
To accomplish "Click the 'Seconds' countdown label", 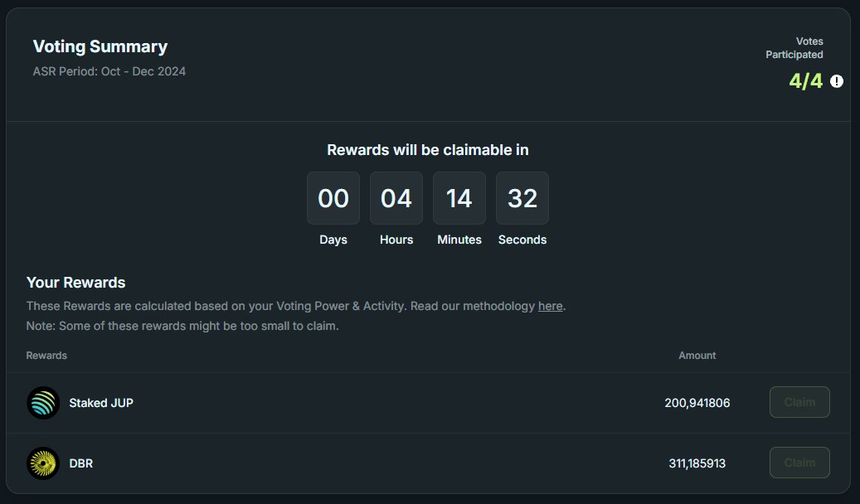I will pos(522,240).
